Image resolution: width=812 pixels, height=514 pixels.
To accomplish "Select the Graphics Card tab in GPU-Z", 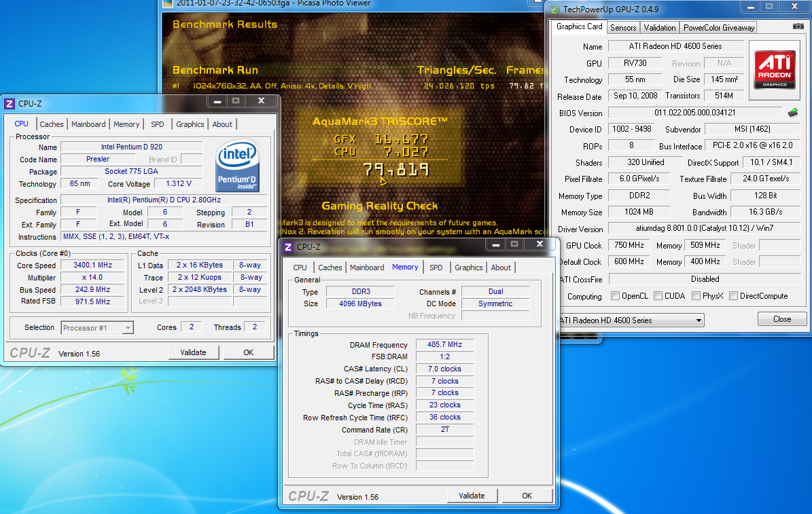I will (580, 27).
